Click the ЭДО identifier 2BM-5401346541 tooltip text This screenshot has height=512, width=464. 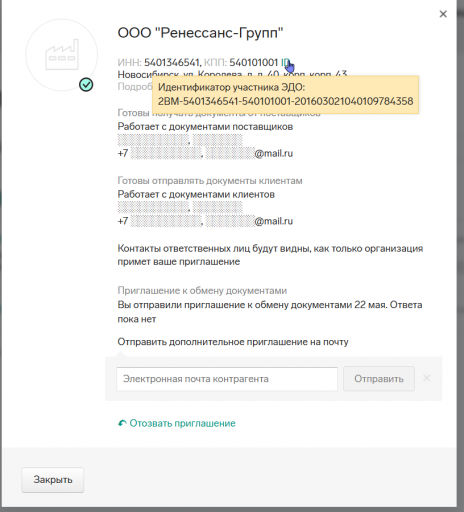coord(285,101)
